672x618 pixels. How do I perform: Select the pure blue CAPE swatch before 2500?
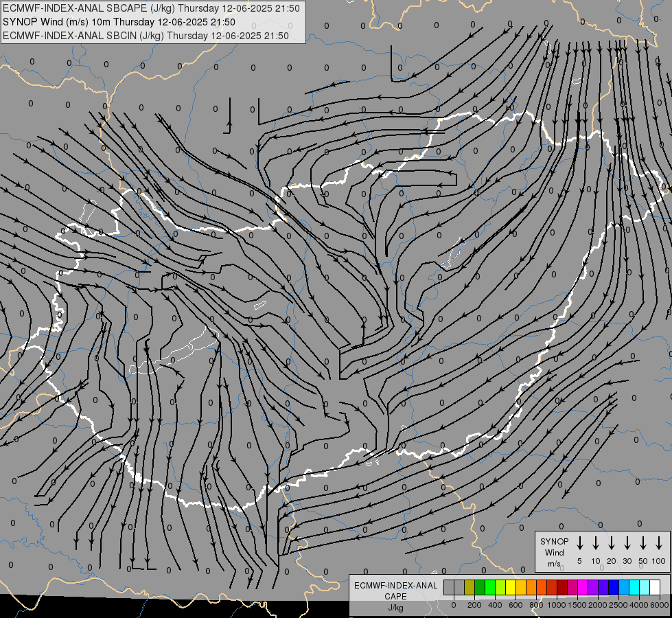[x=613, y=587]
